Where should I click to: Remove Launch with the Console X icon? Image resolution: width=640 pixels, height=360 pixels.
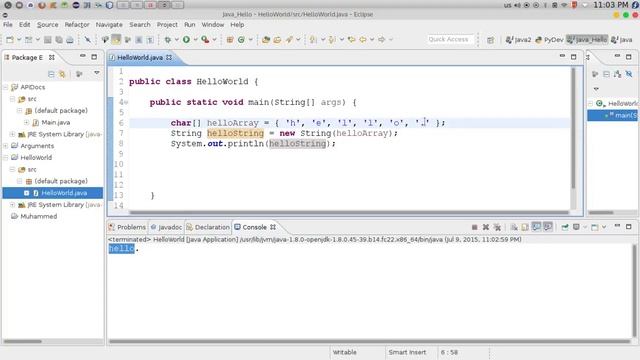486,227
